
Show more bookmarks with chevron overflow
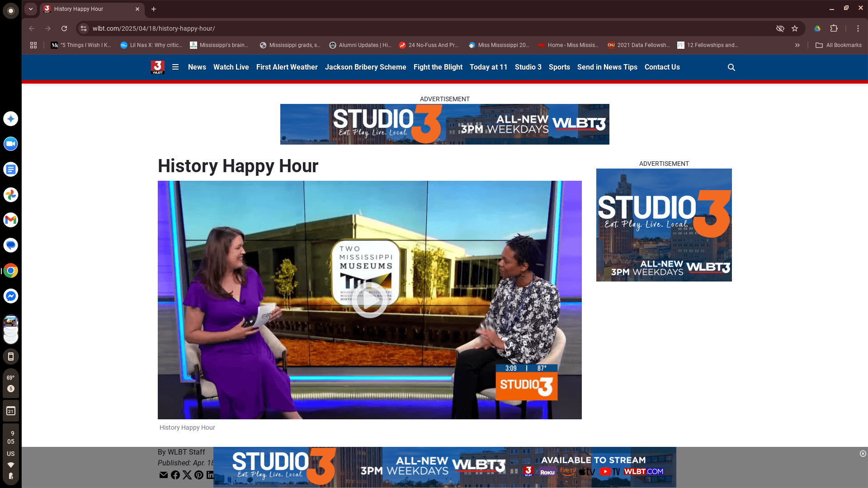point(797,45)
